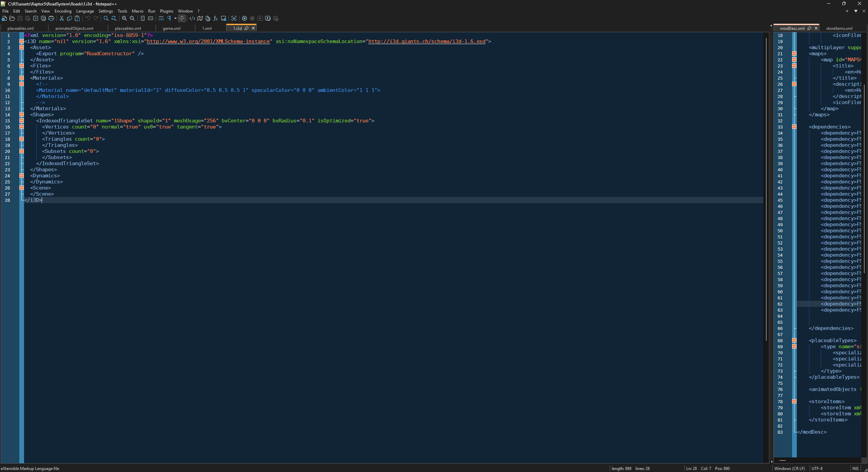868x472 pixels.
Task: Click the Cut scissors icon
Action: pos(62,18)
